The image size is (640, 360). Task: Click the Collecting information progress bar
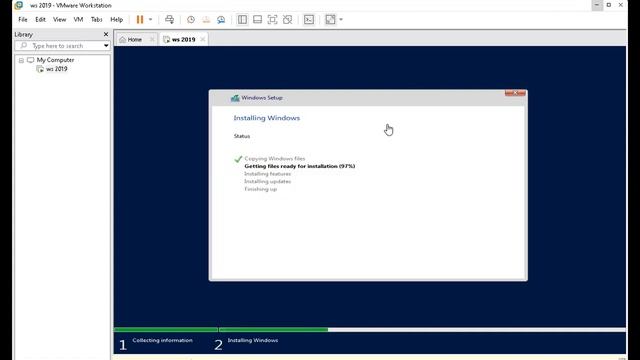[166, 330]
